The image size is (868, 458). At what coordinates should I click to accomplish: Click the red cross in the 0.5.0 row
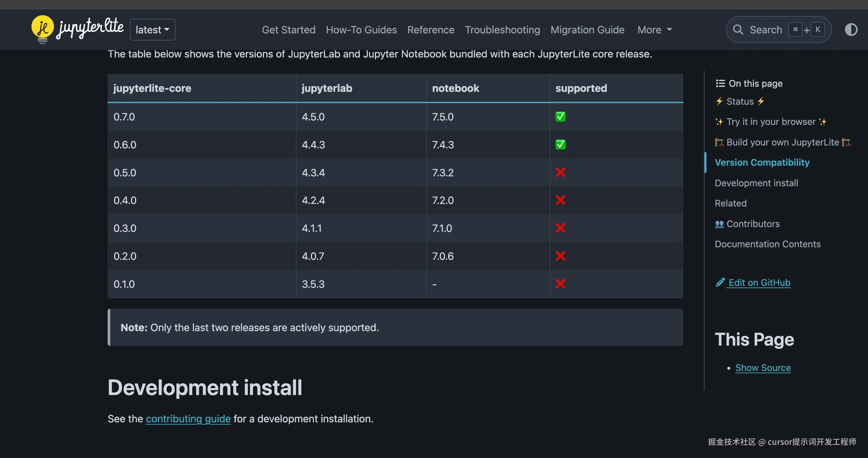point(560,172)
